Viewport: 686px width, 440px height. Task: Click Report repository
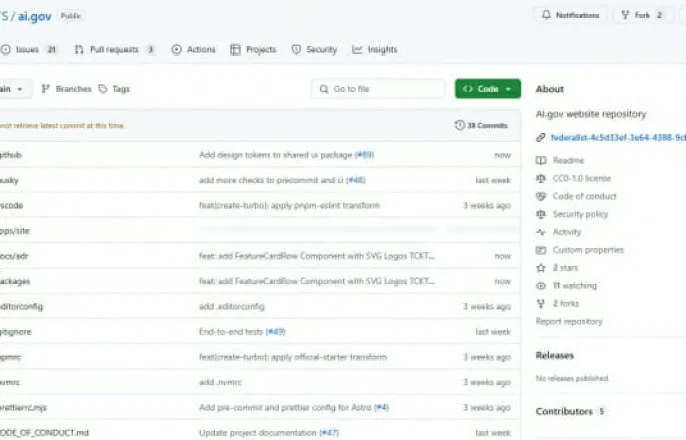tap(569, 321)
